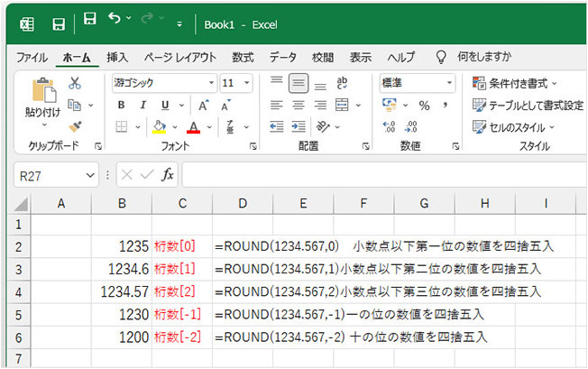The width and height of the screenshot is (588, 369).
Task: Open the フォント dialog launcher
Action: pos(253,146)
